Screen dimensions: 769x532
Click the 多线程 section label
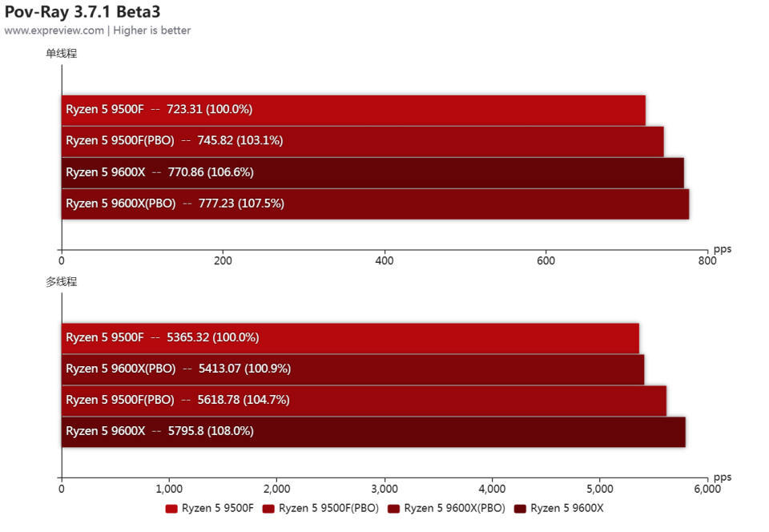tap(62, 281)
